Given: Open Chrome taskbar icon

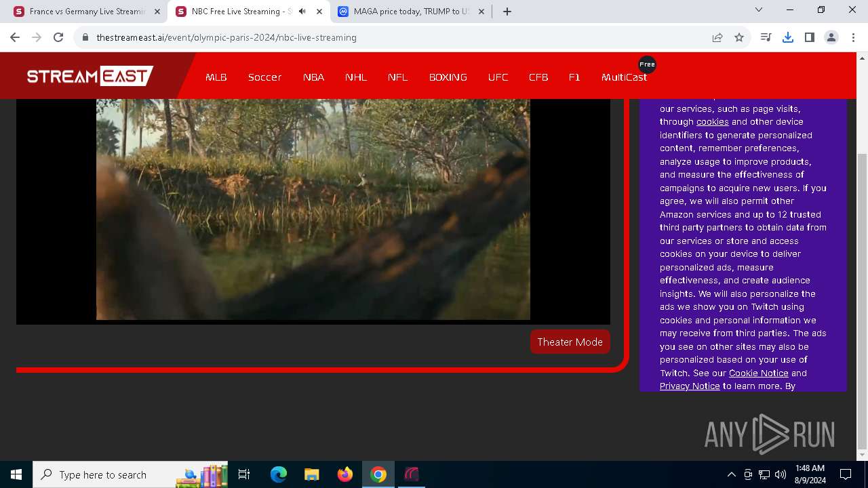Looking at the screenshot, I should [x=378, y=474].
